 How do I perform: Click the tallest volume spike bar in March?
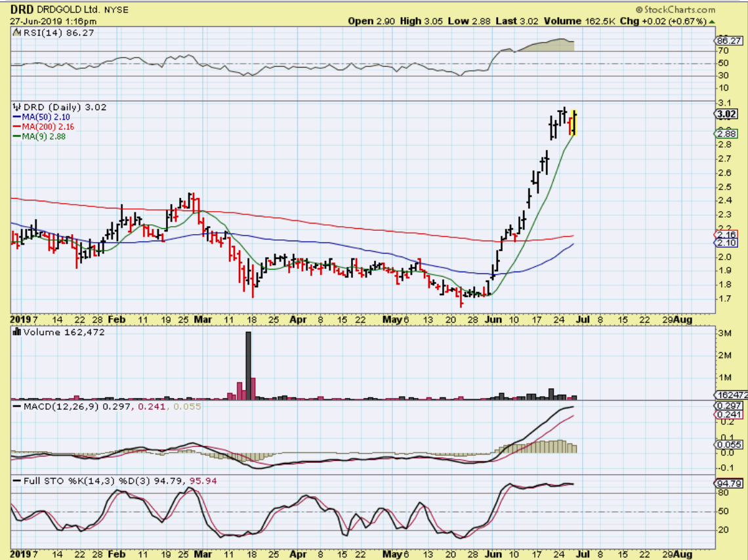(x=249, y=365)
